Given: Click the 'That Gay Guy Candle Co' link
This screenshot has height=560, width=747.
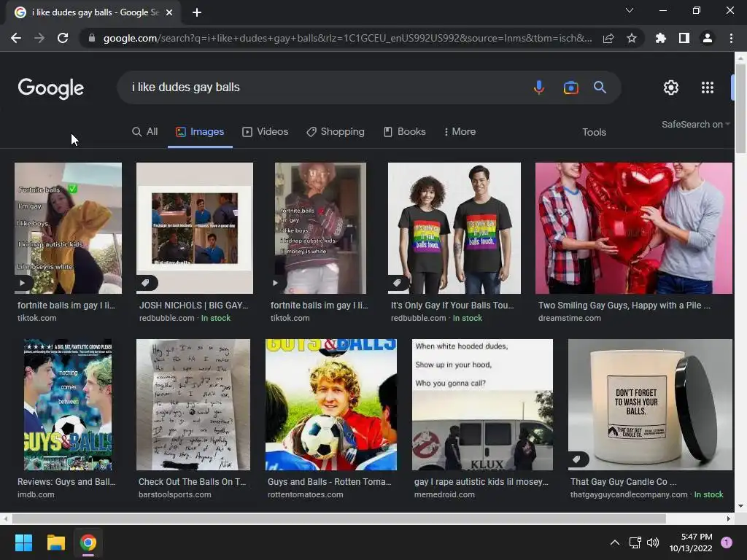Looking at the screenshot, I should point(623,482).
